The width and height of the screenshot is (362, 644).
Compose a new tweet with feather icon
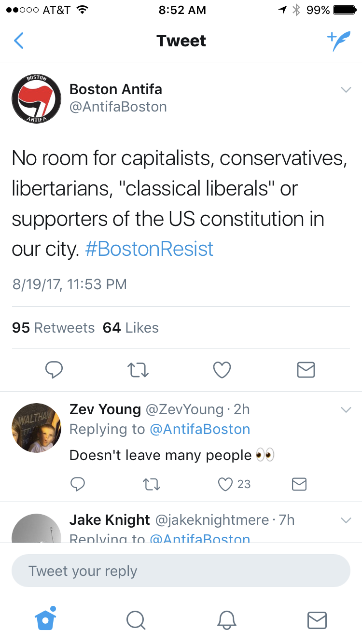point(338,42)
